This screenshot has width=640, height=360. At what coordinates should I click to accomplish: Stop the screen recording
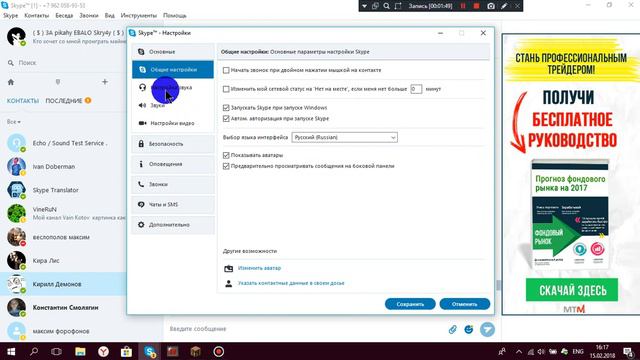pyautogui.click(x=476, y=6)
